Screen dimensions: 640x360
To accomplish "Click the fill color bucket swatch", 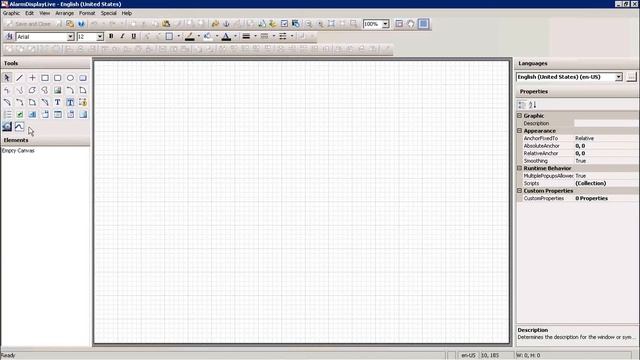I will [208, 36].
